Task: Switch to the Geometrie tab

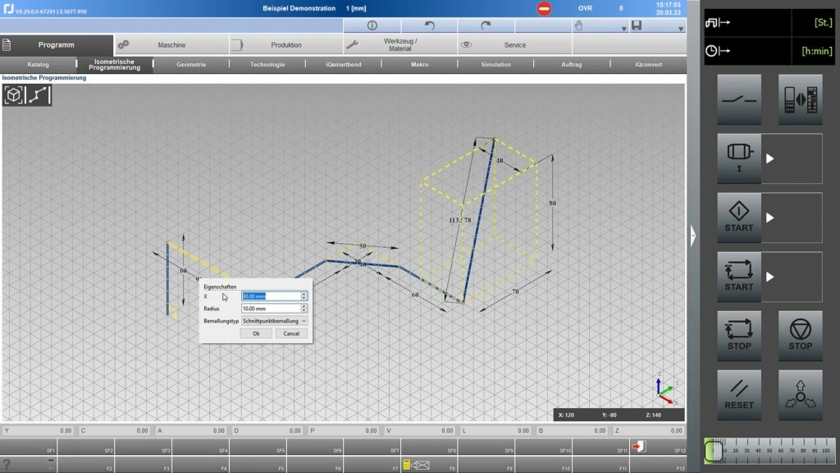Action: (x=191, y=64)
